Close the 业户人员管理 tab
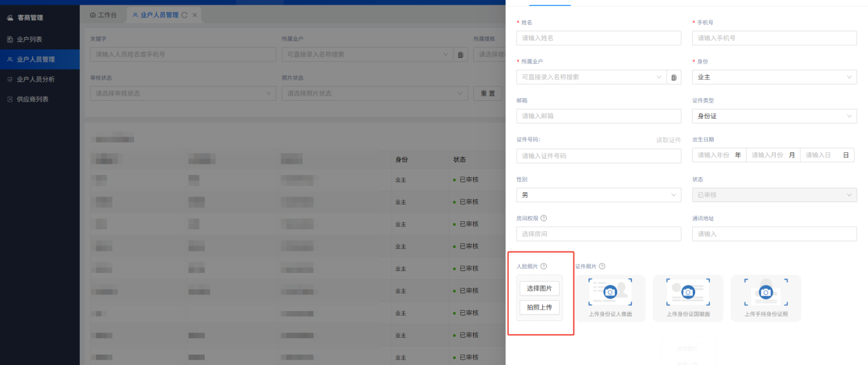868x365 pixels. [x=194, y=15]
